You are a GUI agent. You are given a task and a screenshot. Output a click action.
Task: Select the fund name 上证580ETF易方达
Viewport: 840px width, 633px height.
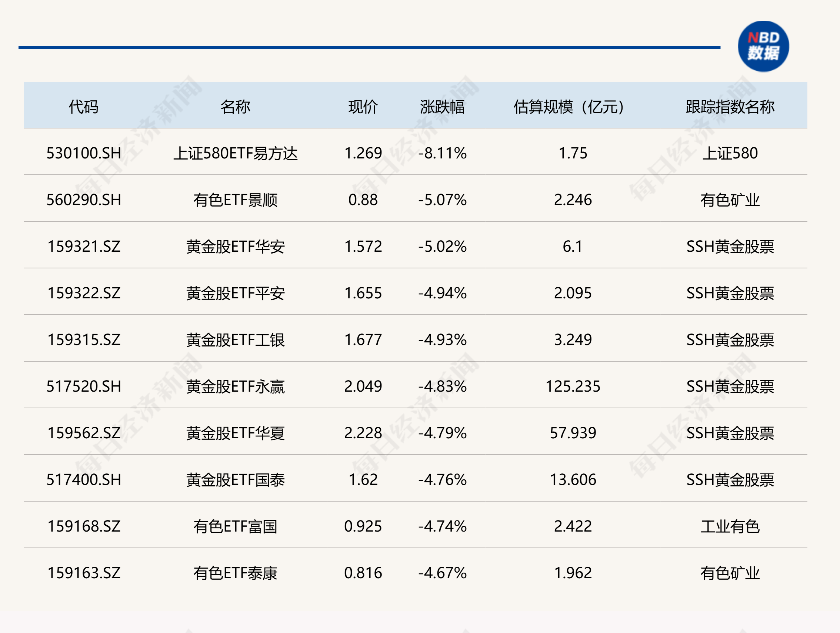[x=236, y=153]
